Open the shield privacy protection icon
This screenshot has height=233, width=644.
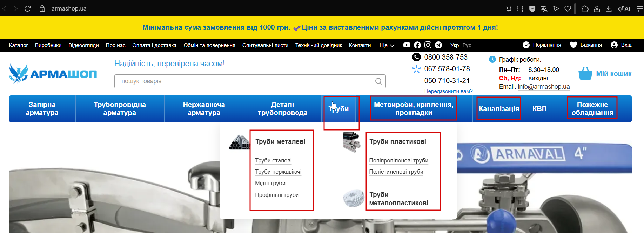click(532, 9)
